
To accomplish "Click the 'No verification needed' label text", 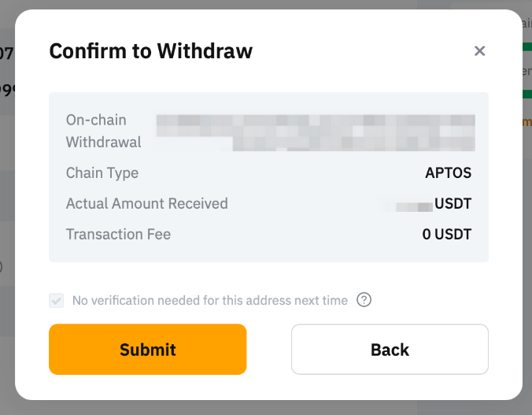I will [209, 300].
